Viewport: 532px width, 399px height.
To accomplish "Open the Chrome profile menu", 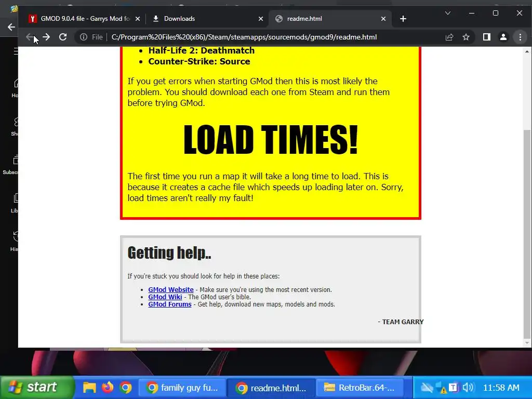I will coord(503,37).
